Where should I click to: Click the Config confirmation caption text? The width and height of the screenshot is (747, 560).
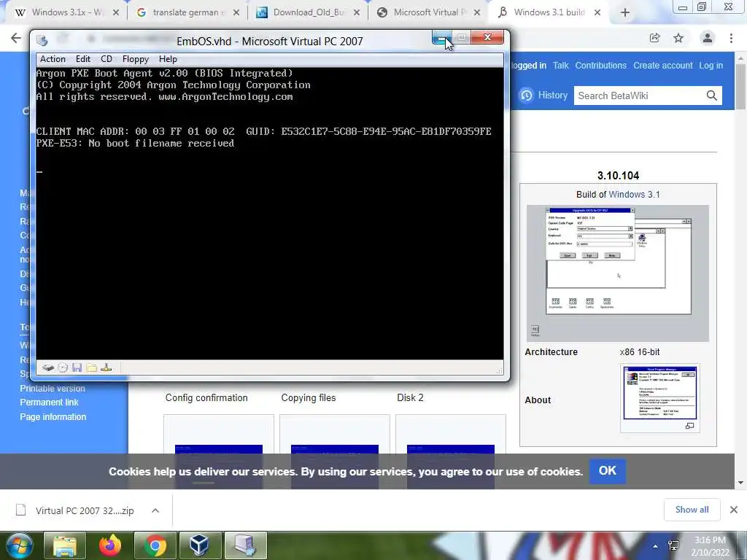coord(206,397)
